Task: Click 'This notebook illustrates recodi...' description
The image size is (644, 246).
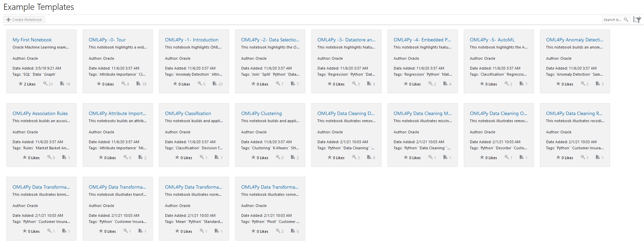Action: (575, 121)
